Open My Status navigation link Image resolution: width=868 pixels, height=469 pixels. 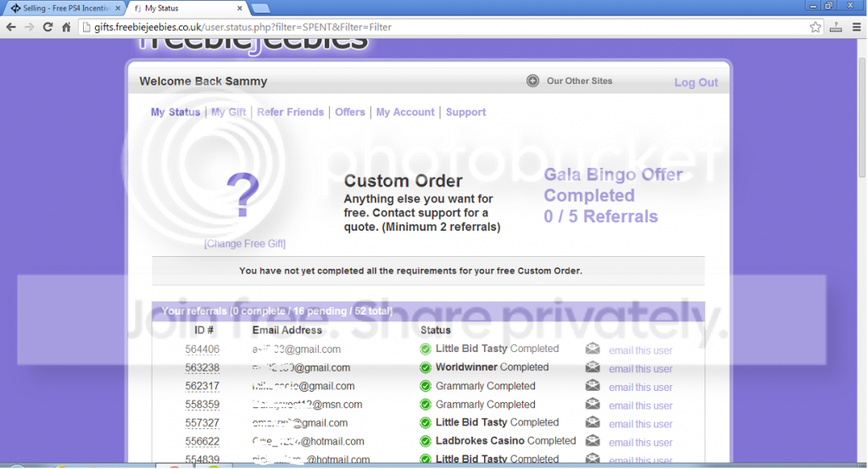pyautogui.click(x=175, y=112)
